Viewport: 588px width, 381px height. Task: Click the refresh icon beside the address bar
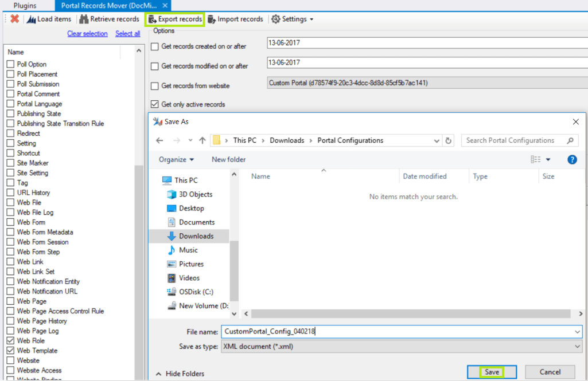pyautogui.click(x=448, y=140)
